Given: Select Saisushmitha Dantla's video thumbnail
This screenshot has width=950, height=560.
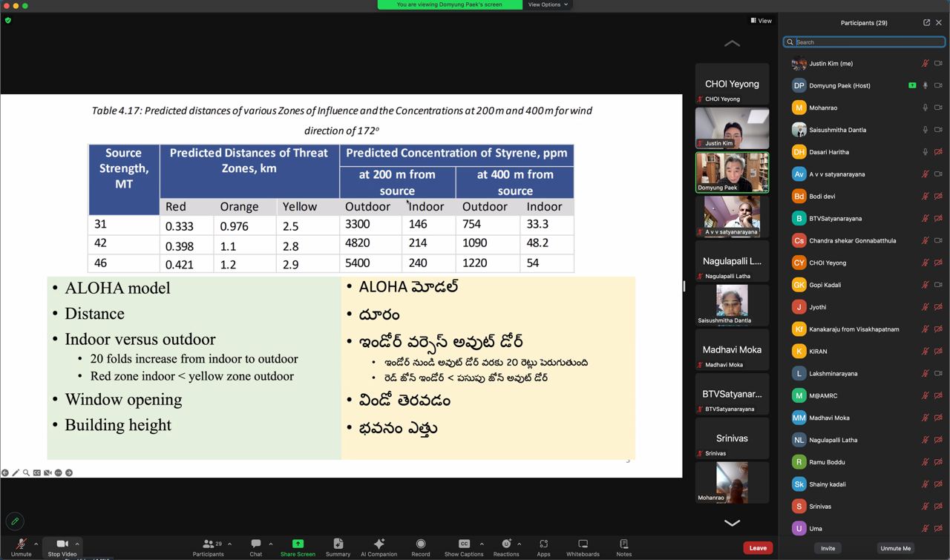Looking at the screenshot, I should point(732,305).
